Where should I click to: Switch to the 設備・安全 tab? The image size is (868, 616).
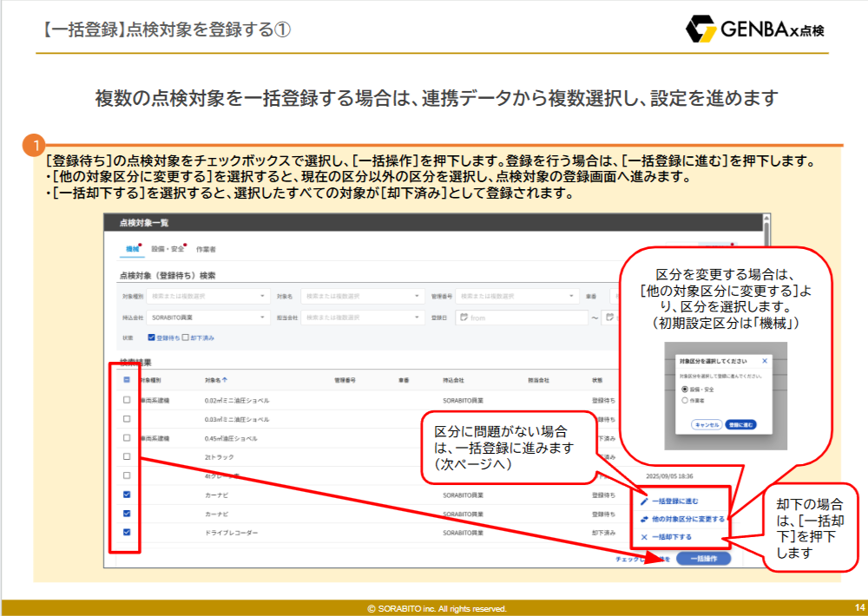point(168,249)
